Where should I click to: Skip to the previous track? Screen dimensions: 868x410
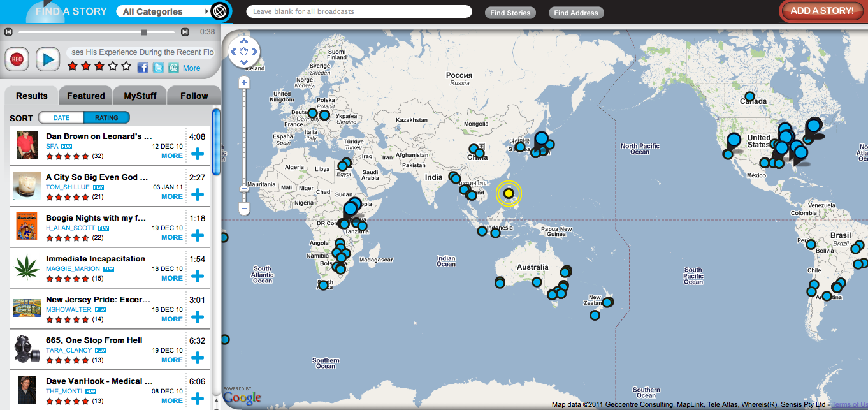[x=8, y=32]
